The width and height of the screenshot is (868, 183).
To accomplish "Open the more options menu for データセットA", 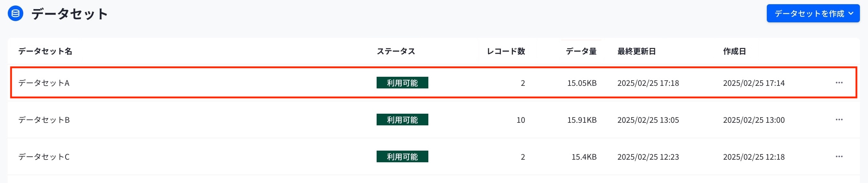I will point(839,83).
